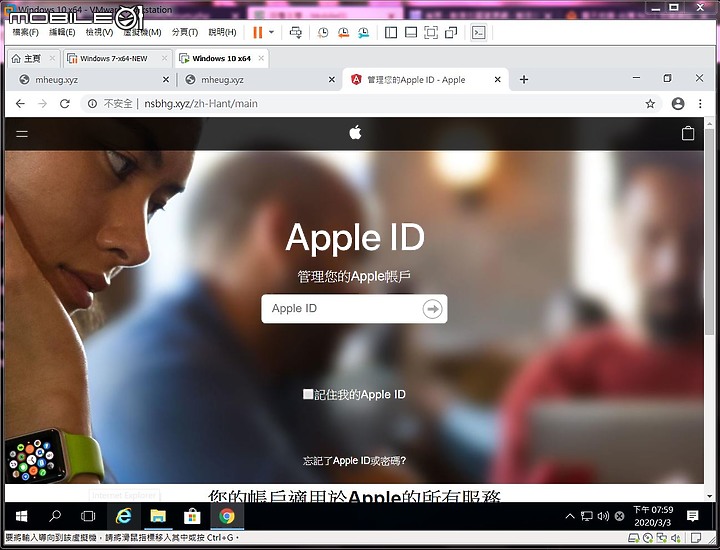The image size is (720, 550).
Task: Open VMware 說明(H) menu
Action: tap(222, 32)
